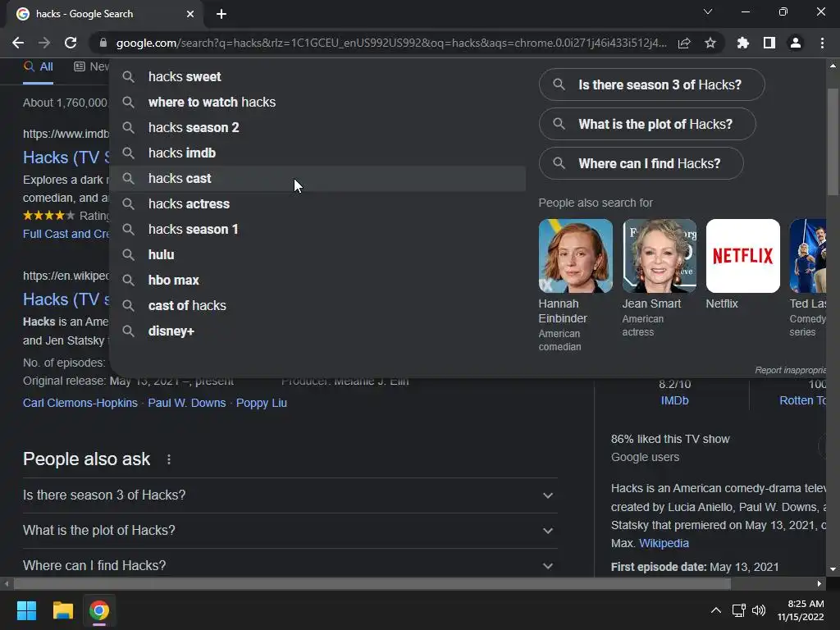The image size is (840, 630).
Task: Open the Extensions puzzle icon
Action: (743, 43)
